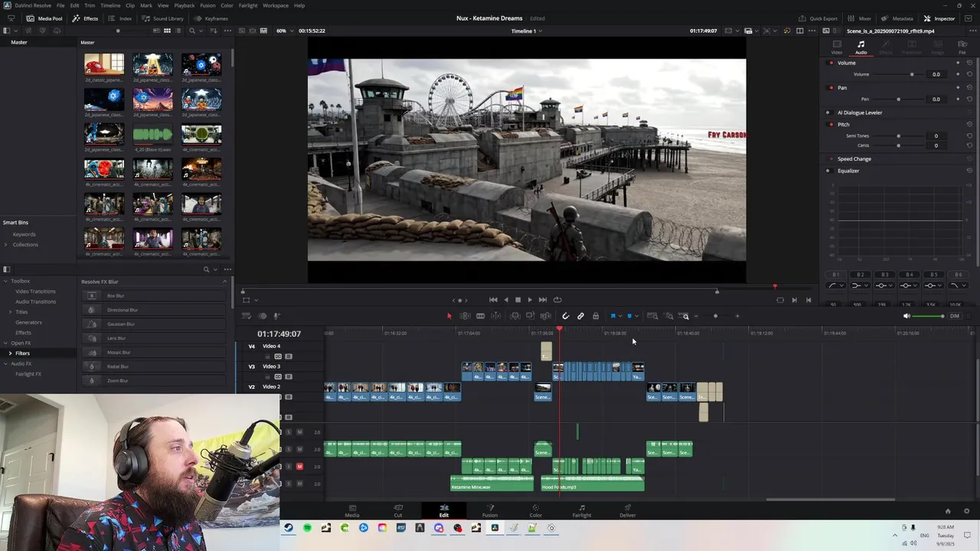Select the arrow Selection Mode tool
The width and height of the screenshot is (980, 551).
tap(449, 316)
